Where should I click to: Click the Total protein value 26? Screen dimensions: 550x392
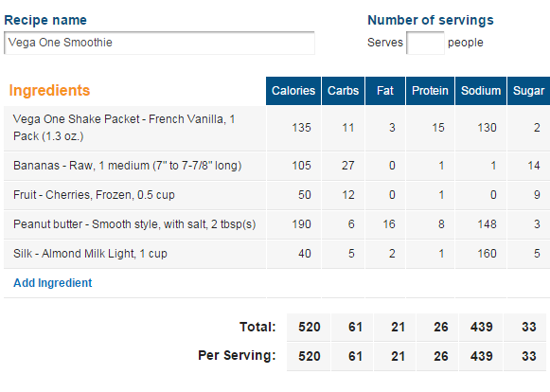[x=440, y=327]
